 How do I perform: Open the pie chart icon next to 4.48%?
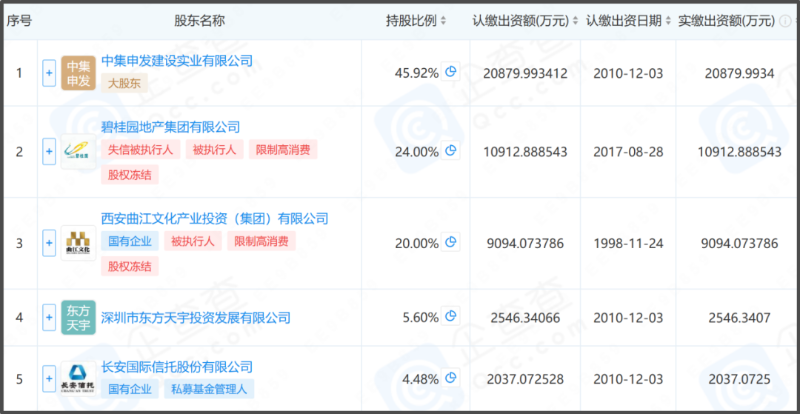click(451, 377)
